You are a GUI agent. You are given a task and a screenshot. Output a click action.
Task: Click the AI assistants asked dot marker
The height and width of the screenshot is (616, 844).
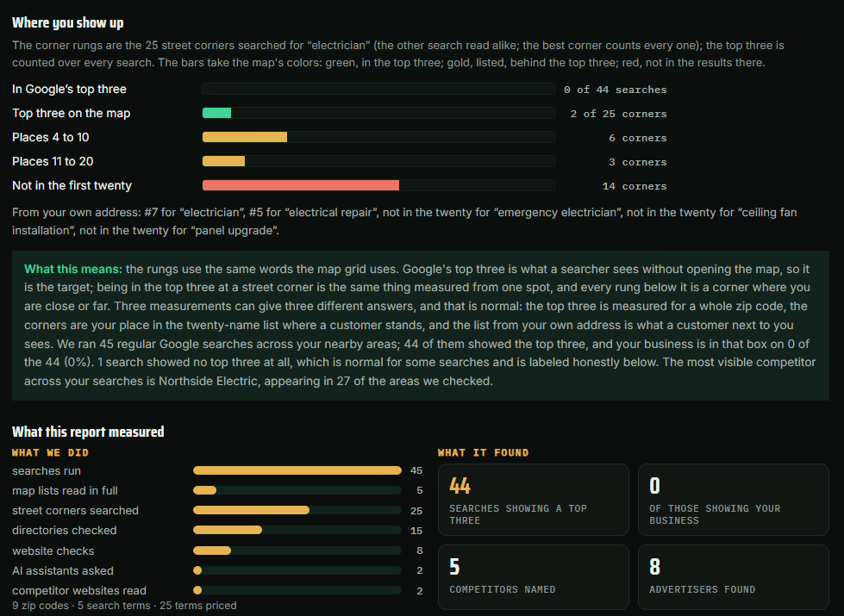(x=197, y=570)
